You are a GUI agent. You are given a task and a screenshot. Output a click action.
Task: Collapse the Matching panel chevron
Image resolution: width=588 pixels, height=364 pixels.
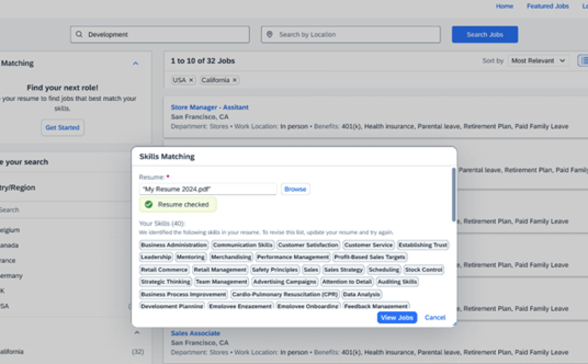click(136, 63)
